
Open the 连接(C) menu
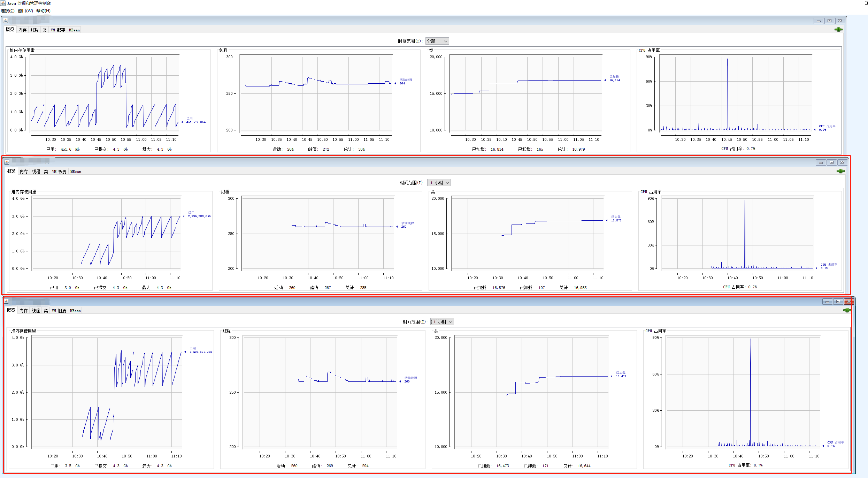pos(8,11)
